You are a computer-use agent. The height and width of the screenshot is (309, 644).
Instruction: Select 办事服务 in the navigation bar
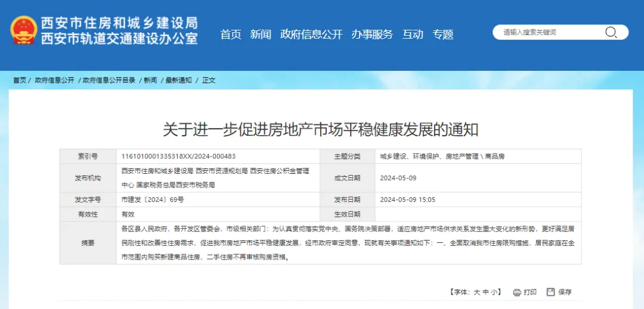[x=372, y=35]
